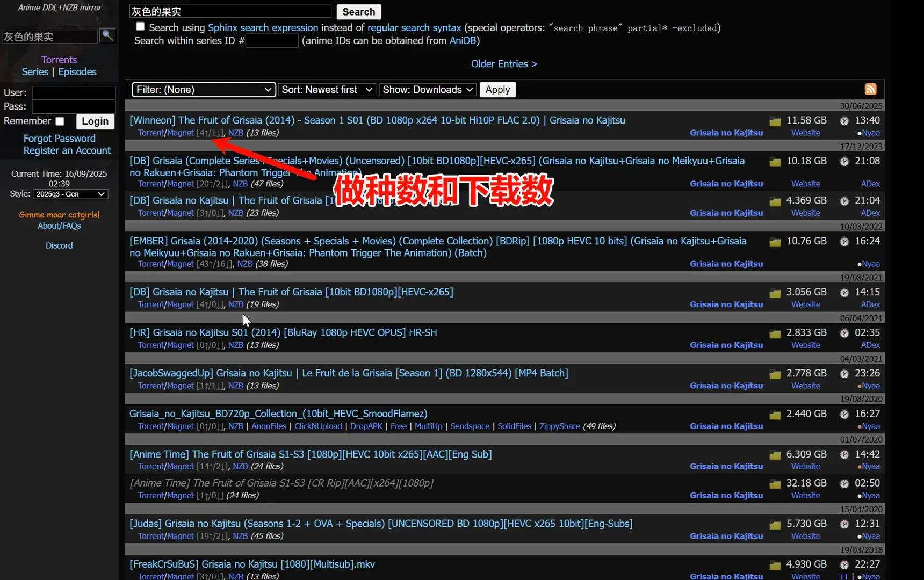Click the folder icon beside 11.58 GB
This screenshot has height=580, width=924.
pyautogui.click(x=775, y=121)
